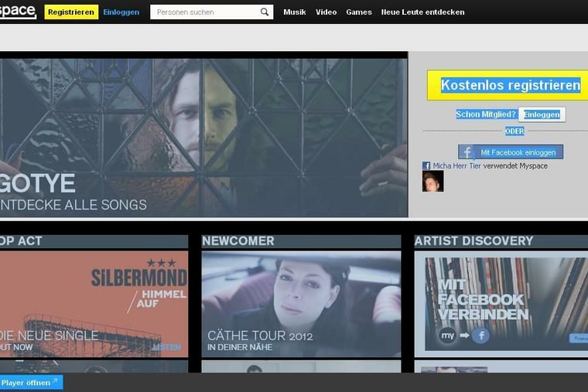588x392 pixels.
Task: Click the search magnifier icon
Action: pyautogui.click(x=265, y=12)
